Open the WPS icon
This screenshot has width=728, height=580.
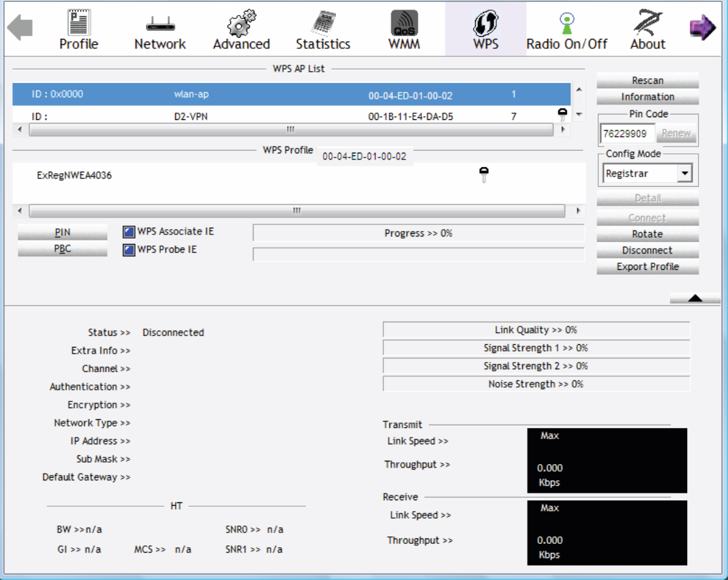(485, 23)
